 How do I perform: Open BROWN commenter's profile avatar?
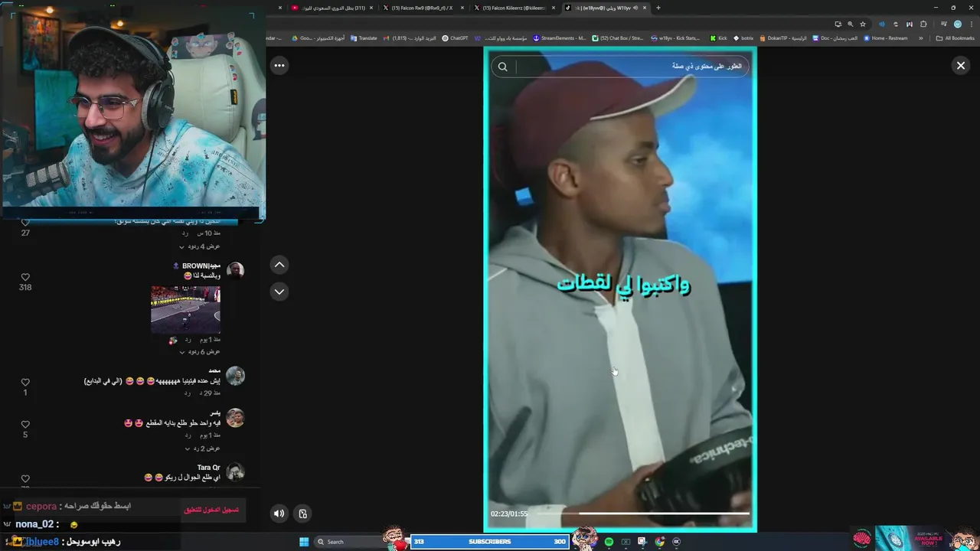coord(235,270)
